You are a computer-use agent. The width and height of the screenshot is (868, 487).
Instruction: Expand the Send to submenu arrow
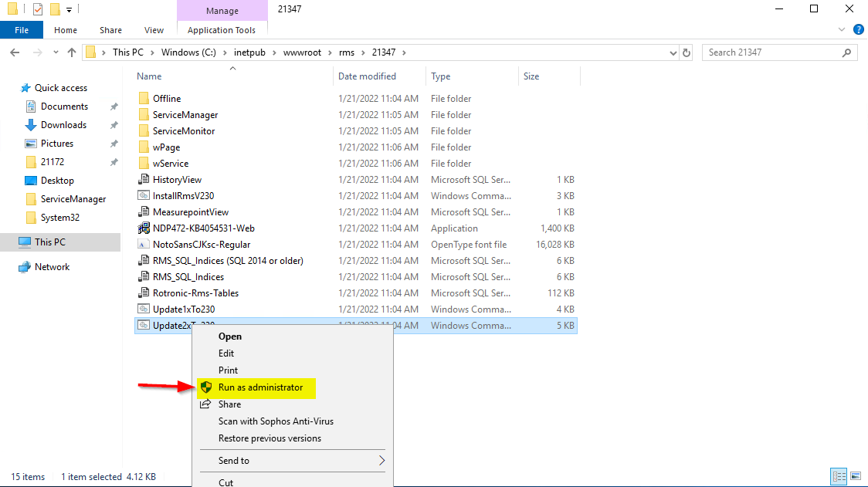[381, 461]
